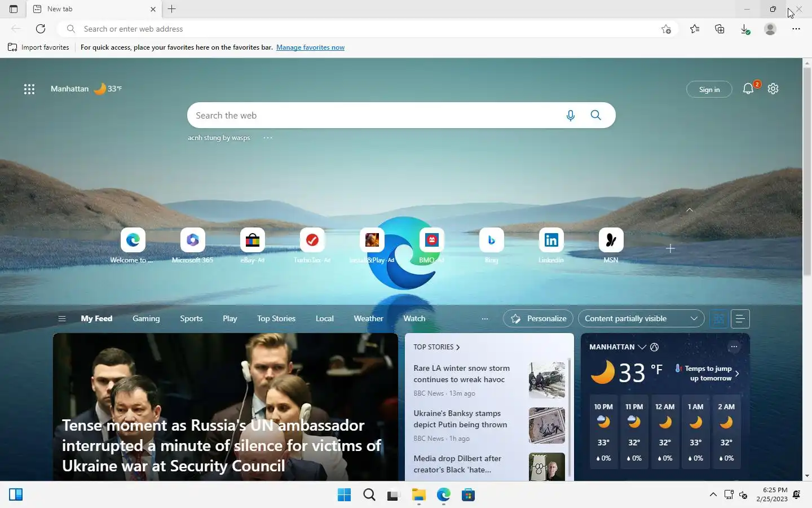
Task: Open Temps to jump up tomorrow
Action: 708,373
